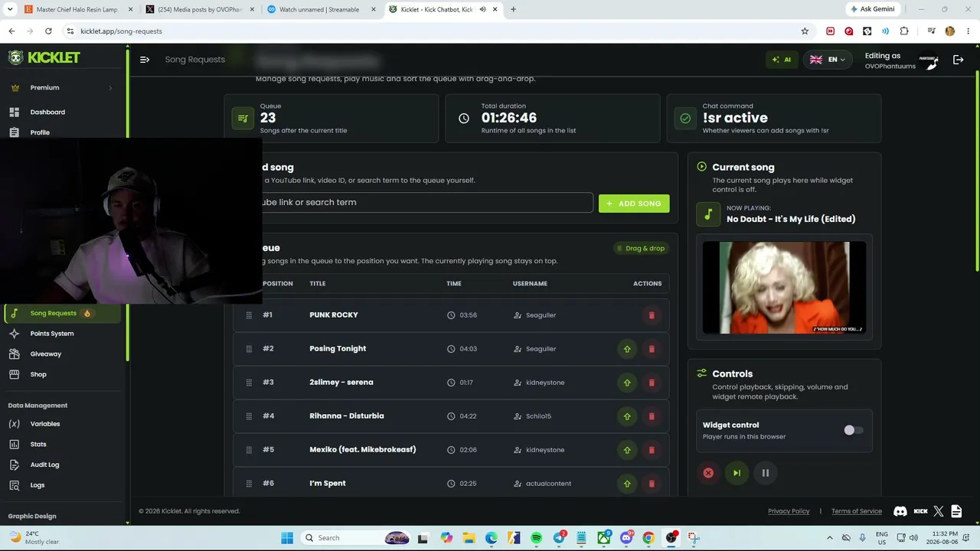The image size is (980, 551).
Task: Click the ADD SONG button
Action: 634,204
